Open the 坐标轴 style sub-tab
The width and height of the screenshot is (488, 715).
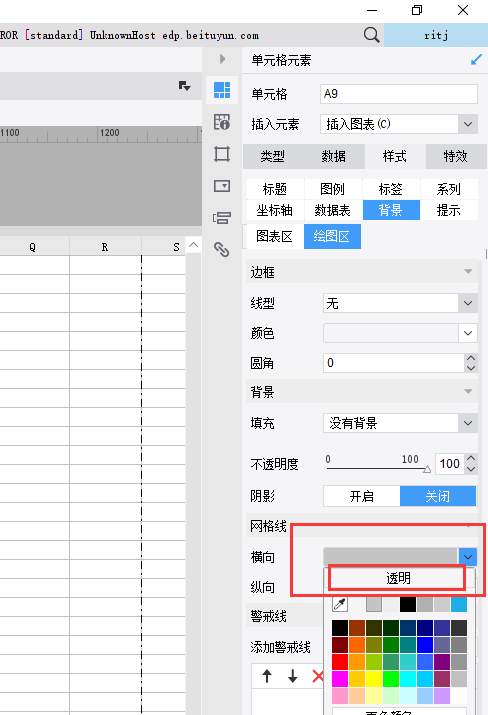click(275, 210)
